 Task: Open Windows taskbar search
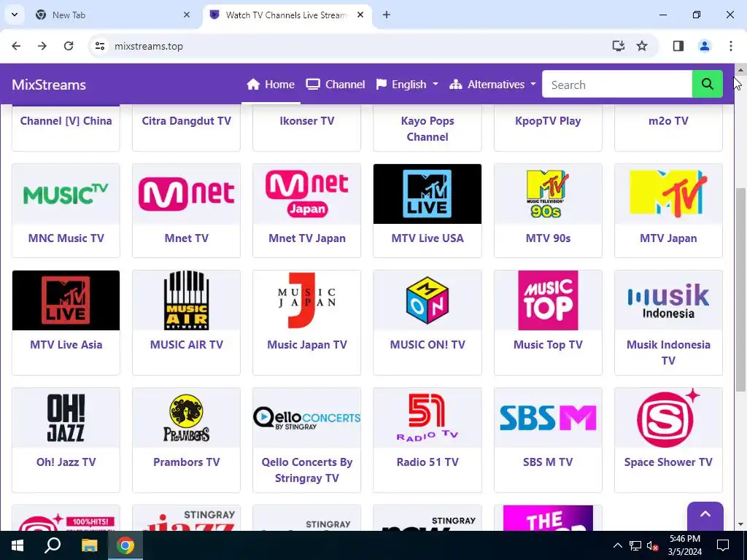coord(53,545)
